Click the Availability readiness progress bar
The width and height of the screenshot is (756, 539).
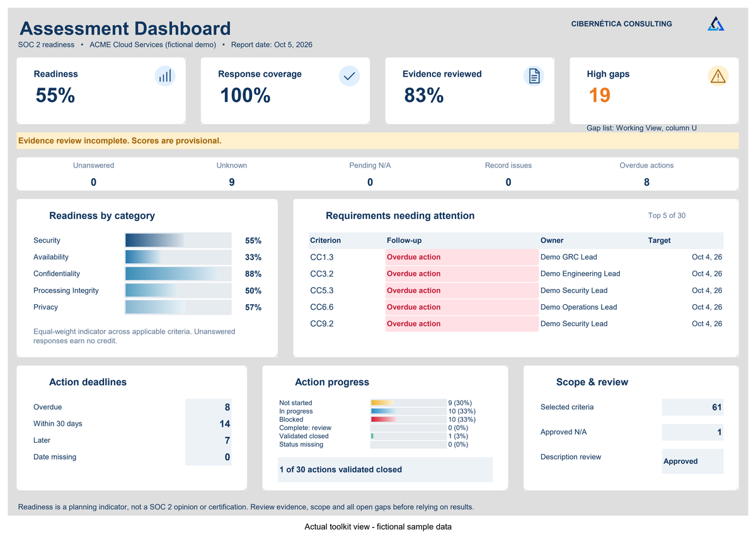[x=178, y=257]
